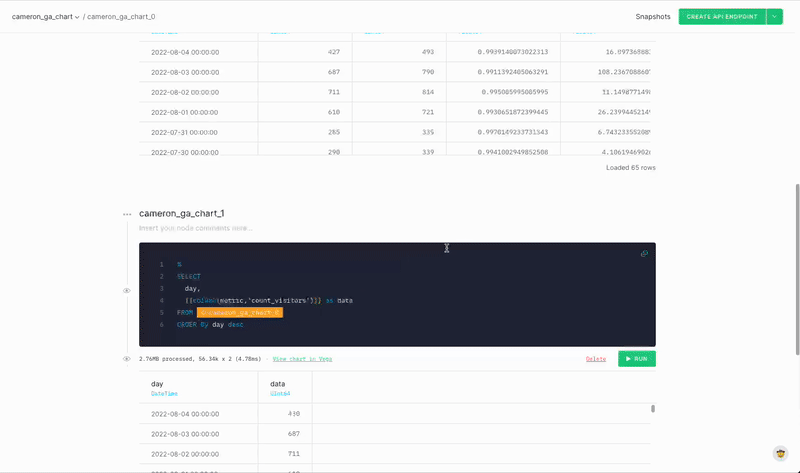Run the cameron_ga_chart_1 query

[x=636, y=358]
